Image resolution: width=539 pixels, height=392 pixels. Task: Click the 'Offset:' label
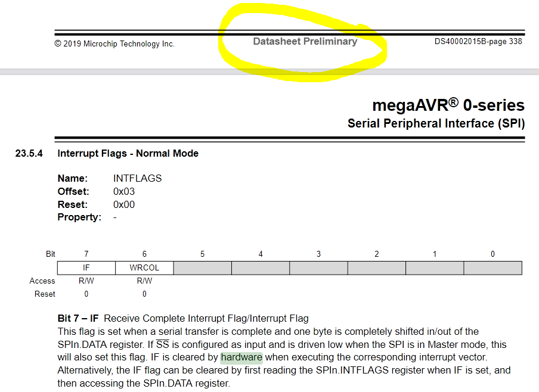pyautogui.click(x=73, y=191)
